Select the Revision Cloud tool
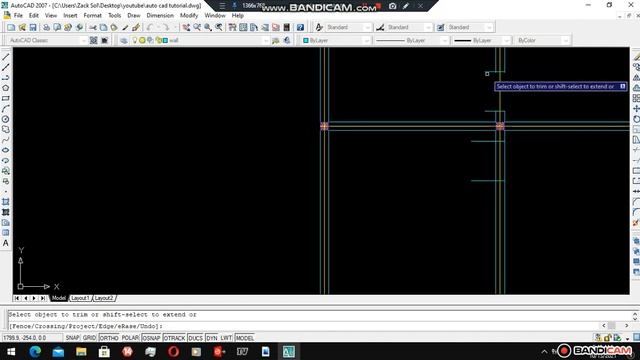This screenshot has height=360, width=640. (x=6, y=129)
